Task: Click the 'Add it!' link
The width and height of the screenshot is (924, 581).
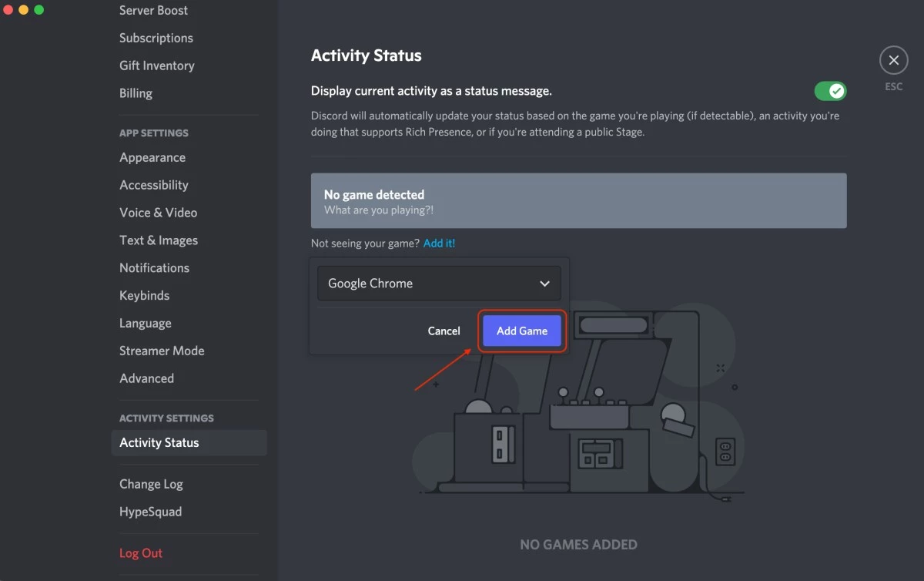Action: pos(439,243)
